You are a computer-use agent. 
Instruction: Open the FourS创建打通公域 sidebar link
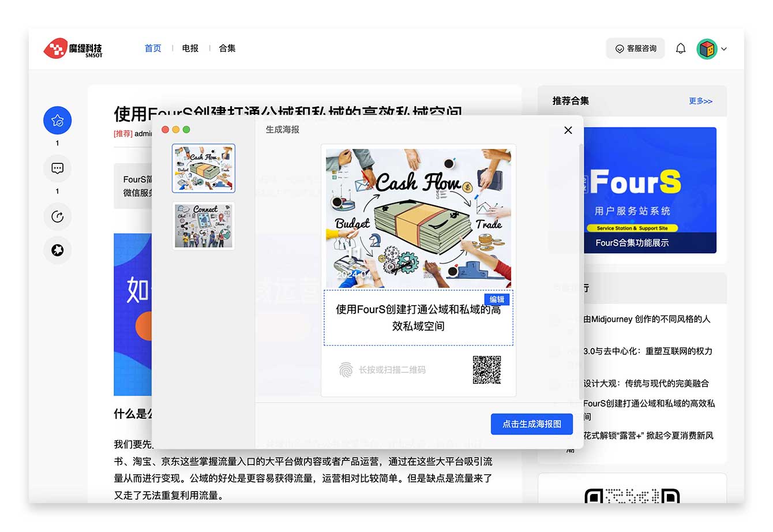tap(649, 410)
